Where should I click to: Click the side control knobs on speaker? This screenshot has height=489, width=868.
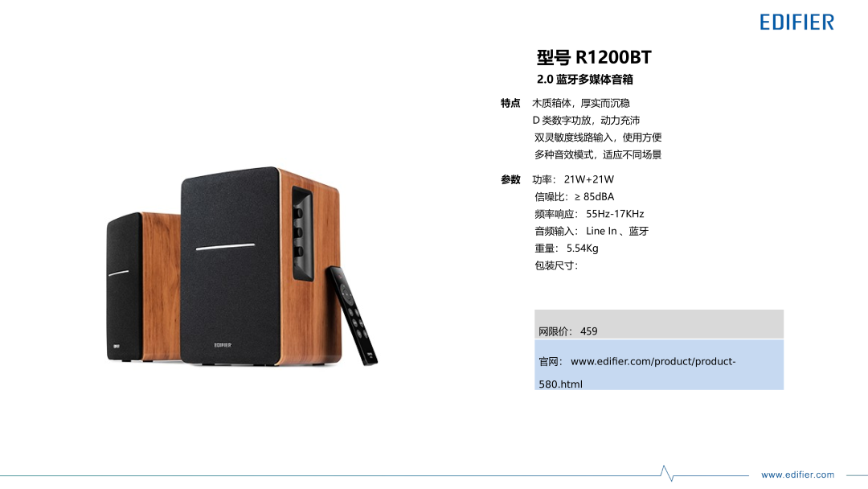[300, 232]
